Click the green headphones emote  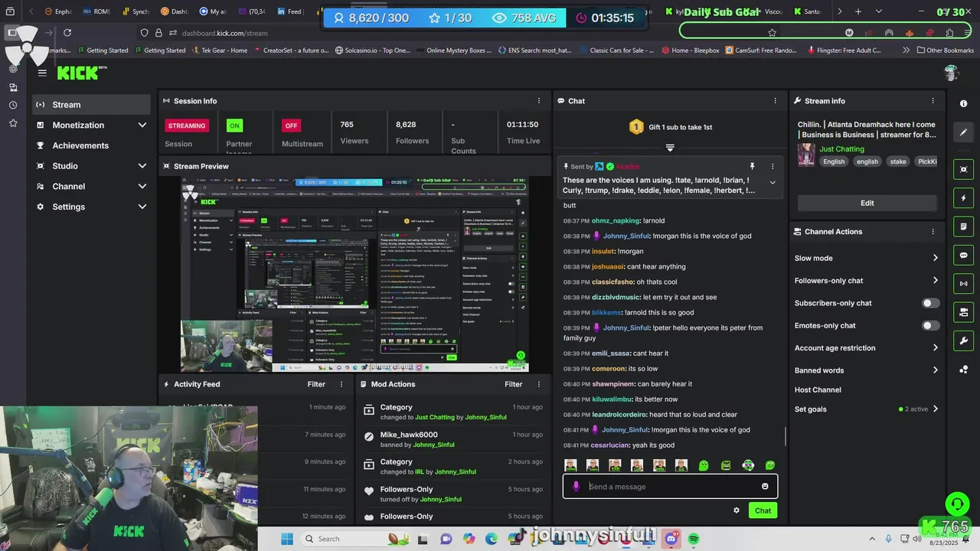(x=748, y=465)
